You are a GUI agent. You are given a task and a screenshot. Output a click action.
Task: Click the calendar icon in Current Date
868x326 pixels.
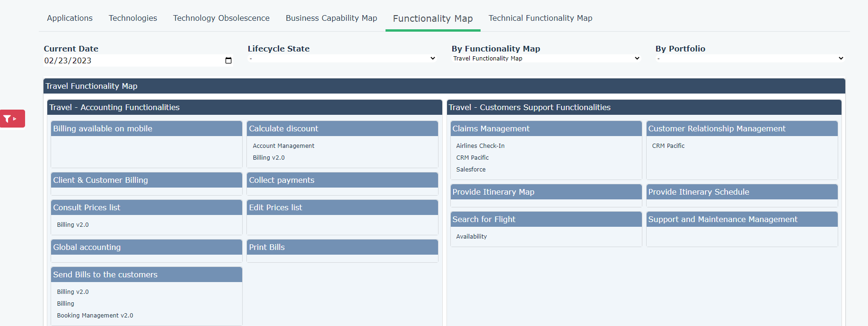pyautogui.click(x=228, y=60)
